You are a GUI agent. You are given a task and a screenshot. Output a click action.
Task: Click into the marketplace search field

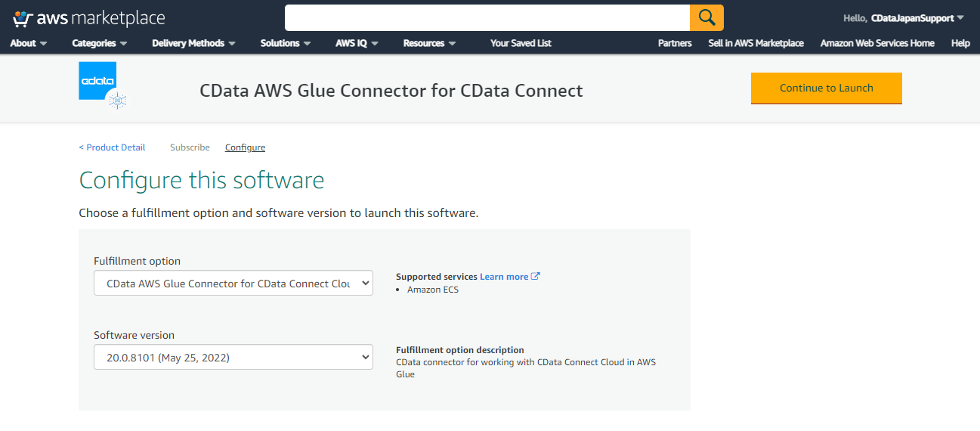click(x=487, y=17)
